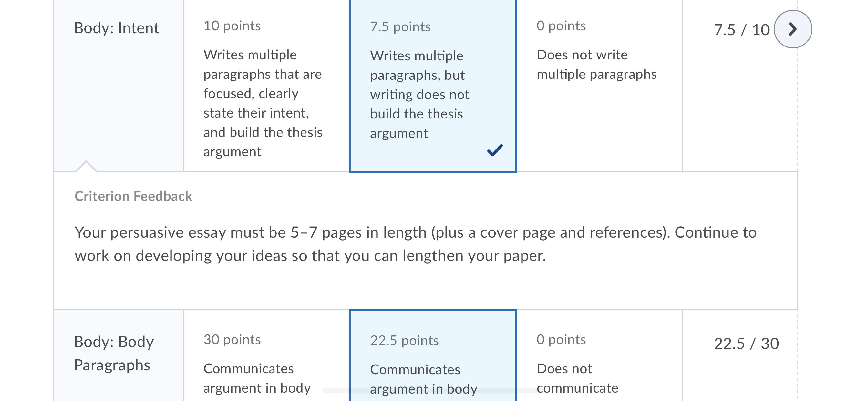Click 'Does not write multiple paragraphs' description
Screen dimensions: 868x401
[x=596, y=64]
